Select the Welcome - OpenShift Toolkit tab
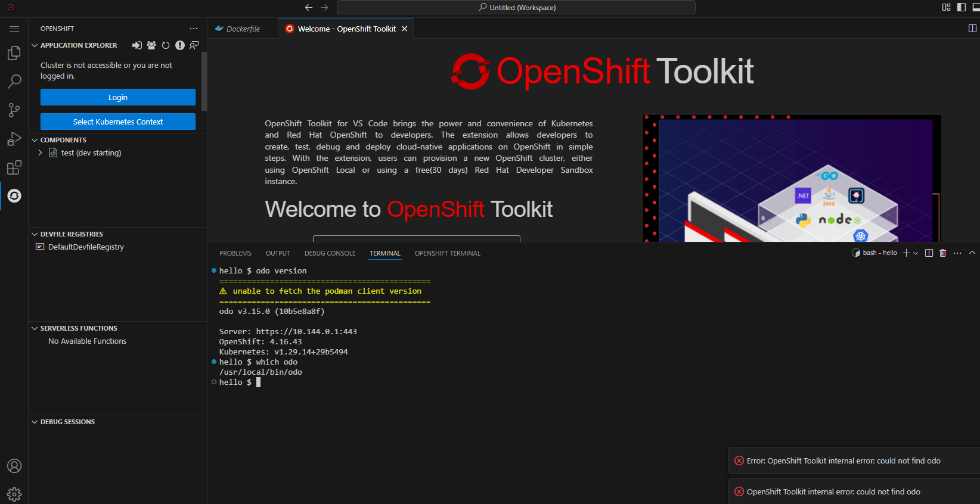Screen dimensions: 980x504 tap(346, 29)
